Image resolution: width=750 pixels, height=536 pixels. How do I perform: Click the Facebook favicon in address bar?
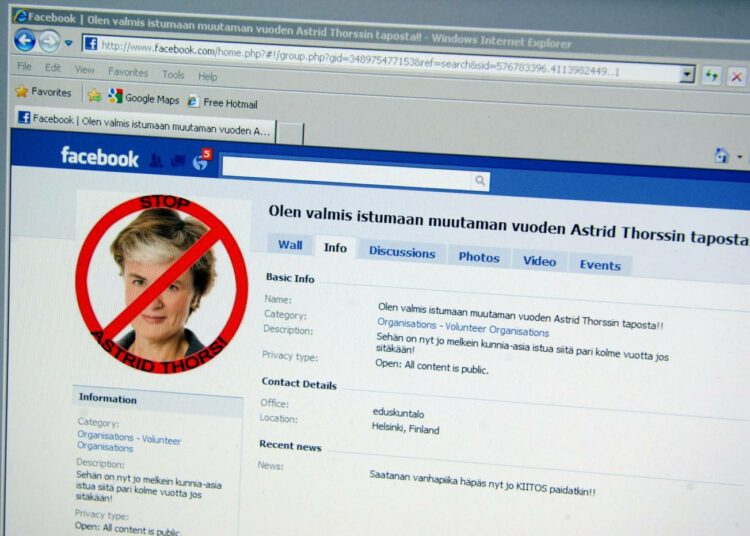pyautogui.click(x=90, y=44)
